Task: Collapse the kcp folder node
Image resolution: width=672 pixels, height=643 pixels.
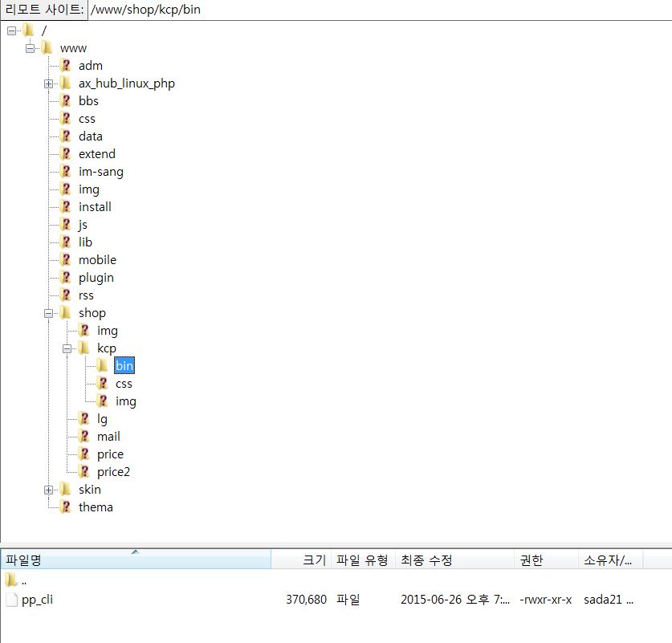Action: coord(67,348)
